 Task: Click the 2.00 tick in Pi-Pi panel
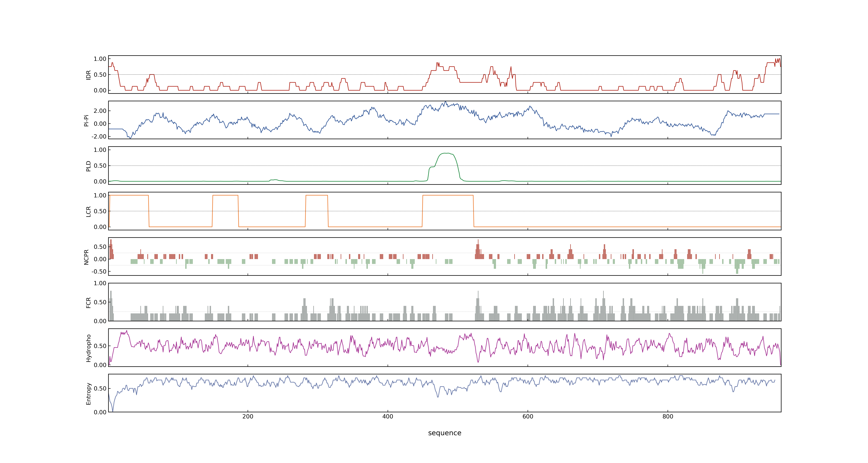coord(100,111)
